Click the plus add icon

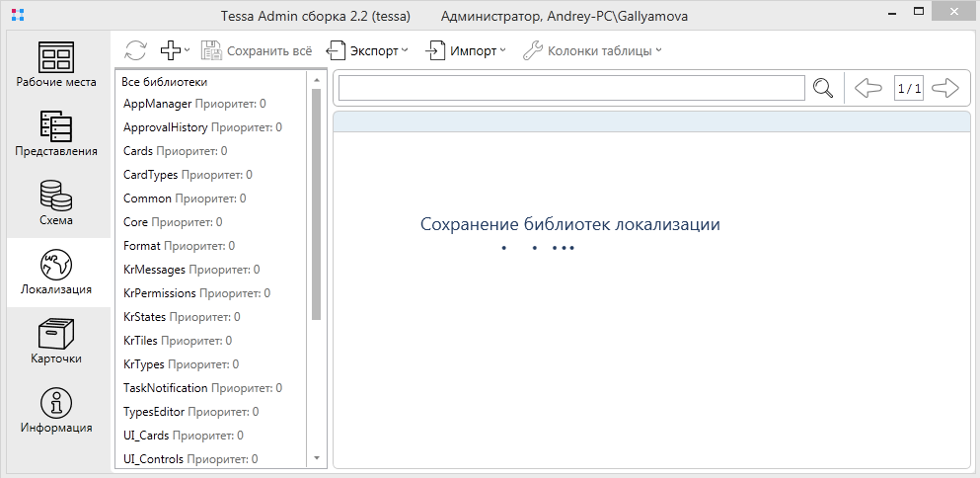(172, 50)
